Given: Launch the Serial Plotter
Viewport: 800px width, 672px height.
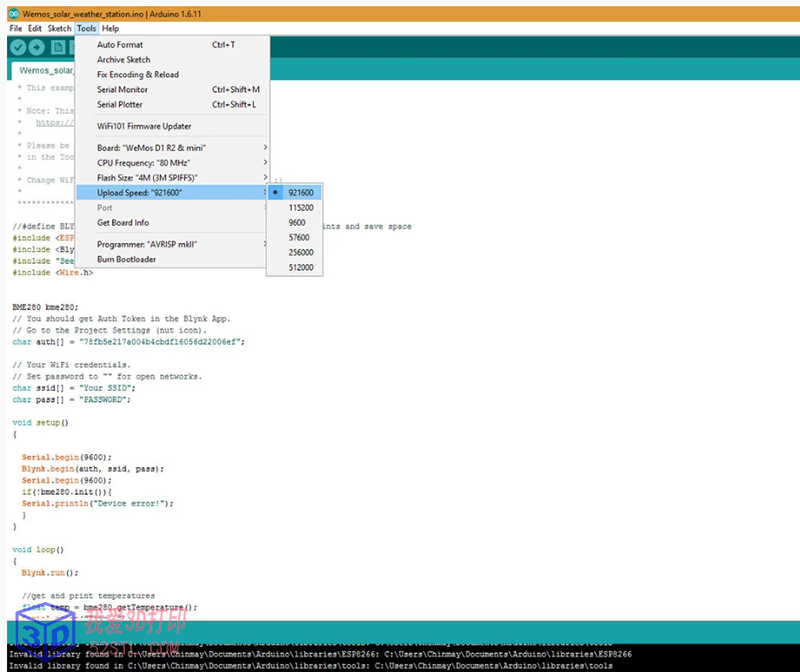Looking at the screenshot, I should [x=172, y=105].
